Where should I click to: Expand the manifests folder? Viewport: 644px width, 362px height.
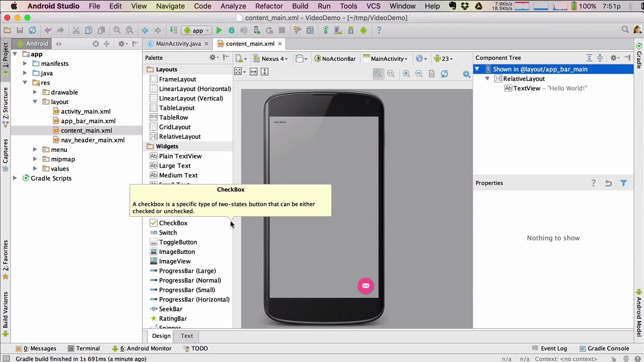coord(25,64)
